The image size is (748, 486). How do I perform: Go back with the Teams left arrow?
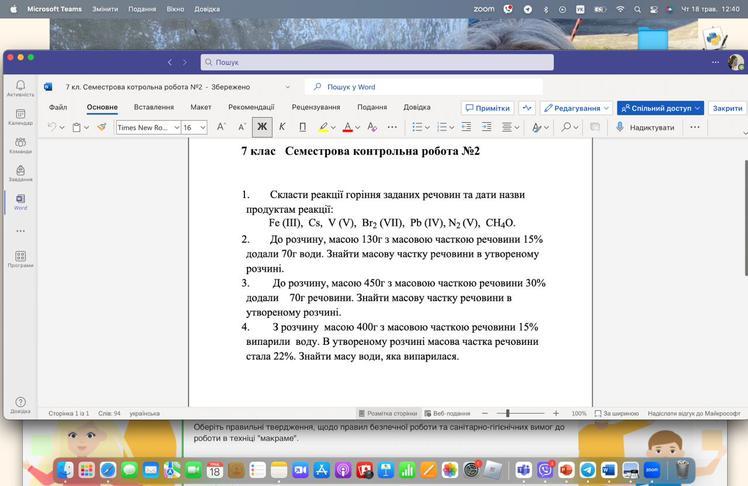pyautogui.click(x=170, y=62)
